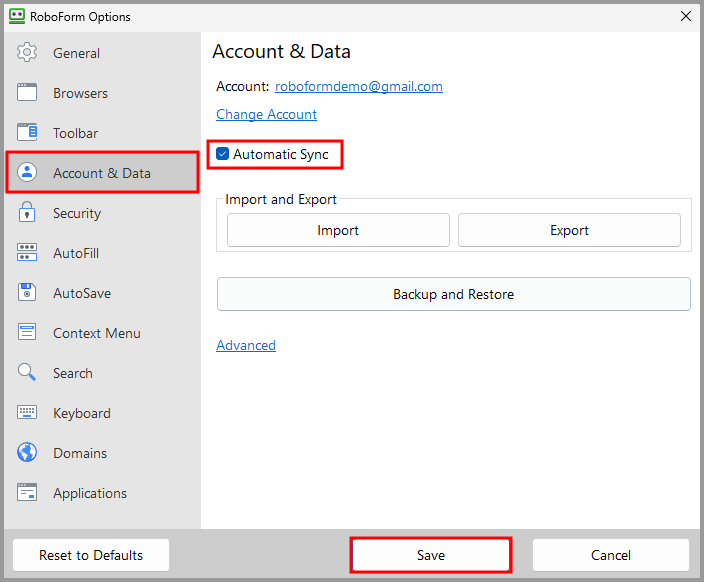Click the Change Account link
This screenshot has width=704, height=582.
pos(266,115)
